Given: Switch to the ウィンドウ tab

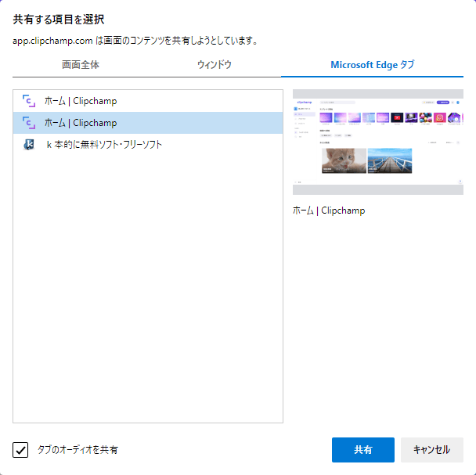Looking at the screenshot, I should coord(214,65).
